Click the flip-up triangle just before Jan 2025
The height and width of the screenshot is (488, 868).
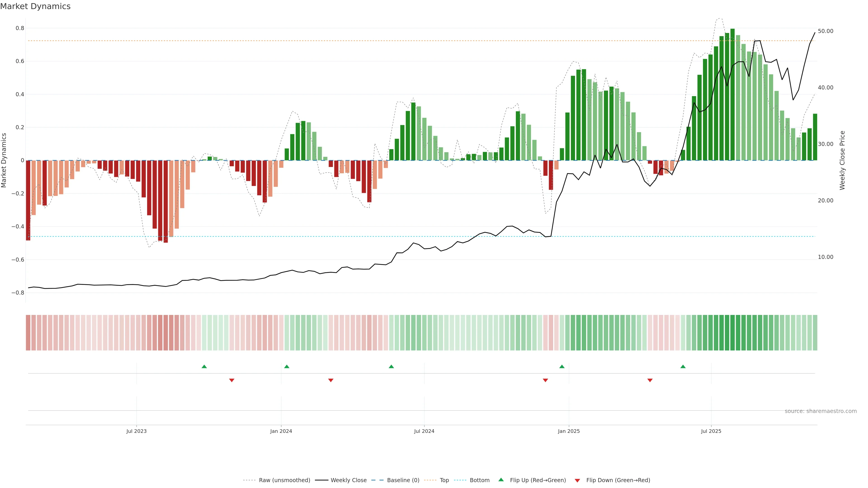pyautogui.click(x=562, y=366)
